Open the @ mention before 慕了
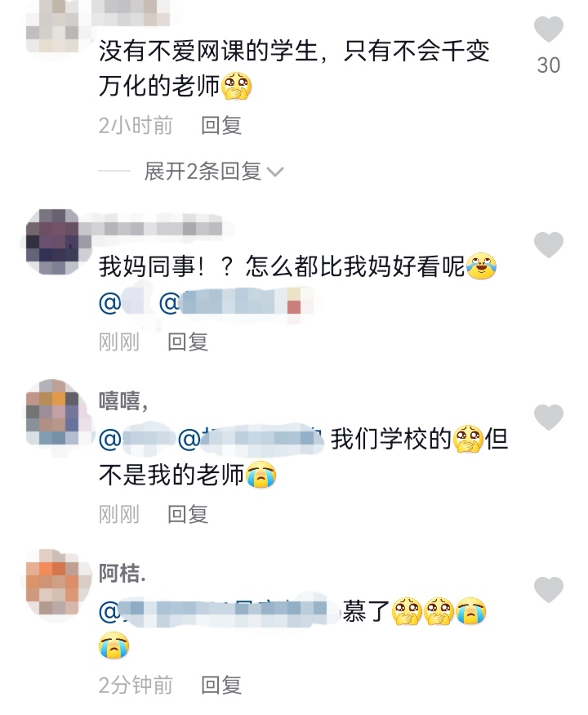 (x=218, y=612)
